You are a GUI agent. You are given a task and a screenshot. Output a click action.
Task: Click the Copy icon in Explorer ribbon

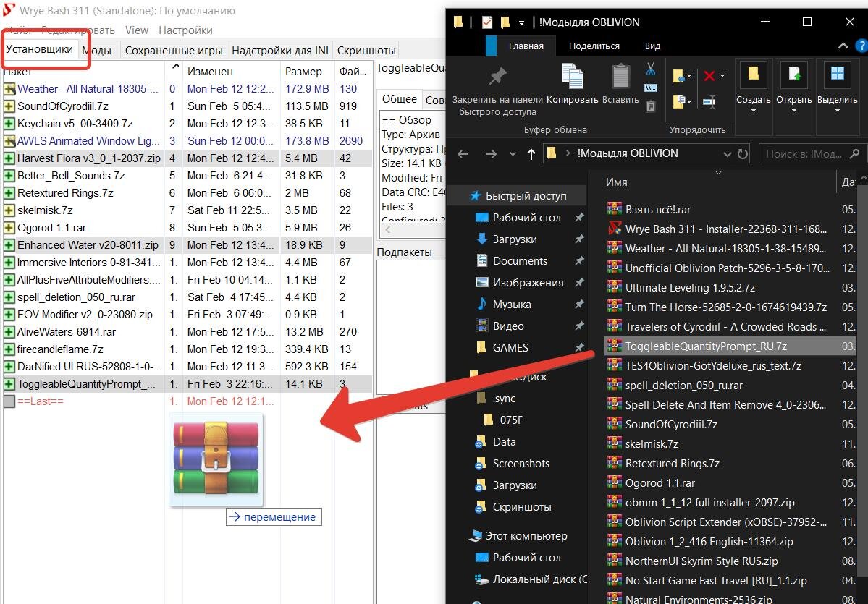click(x=572, y=77)
